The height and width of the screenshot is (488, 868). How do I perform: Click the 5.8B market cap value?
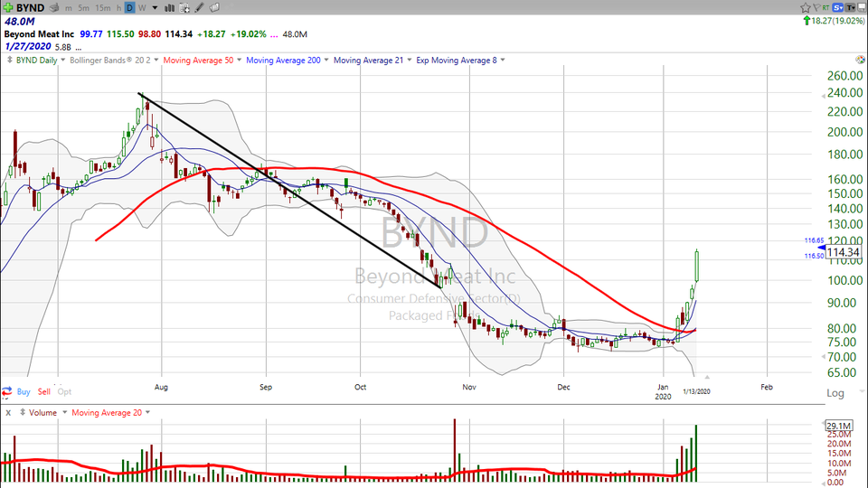click(63, 48)
